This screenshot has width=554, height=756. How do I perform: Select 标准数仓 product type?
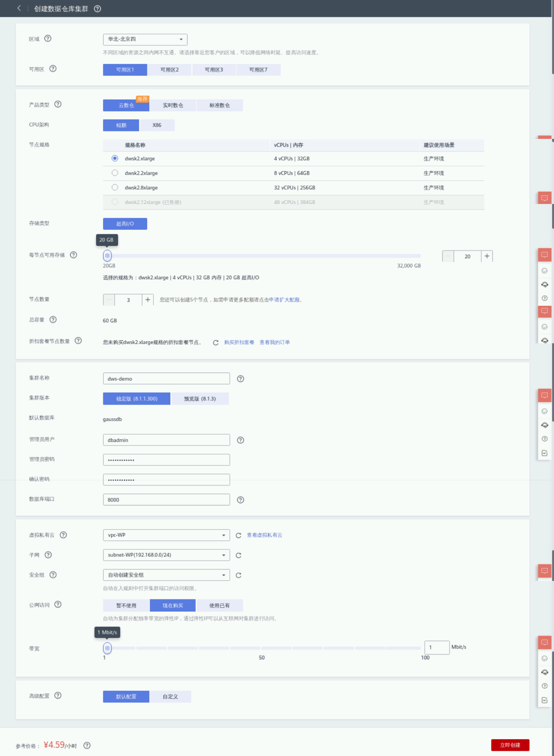[x=219, y=105]
